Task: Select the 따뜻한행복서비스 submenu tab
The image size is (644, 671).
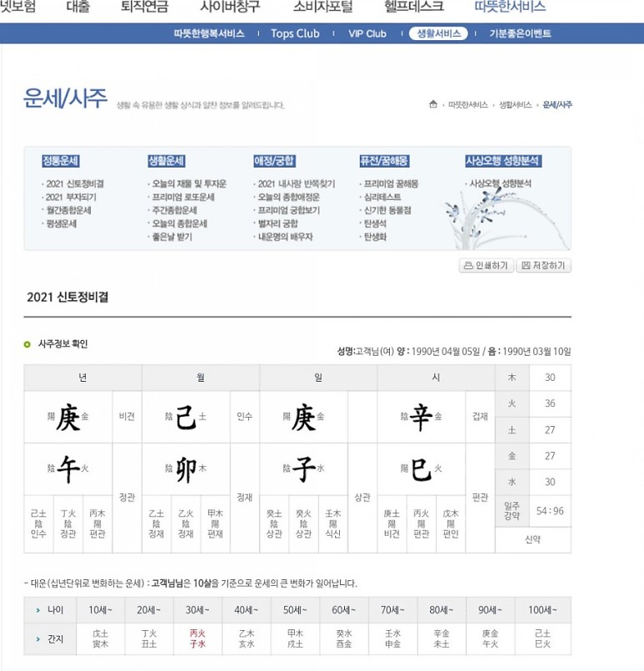Action: click(209, 33)
